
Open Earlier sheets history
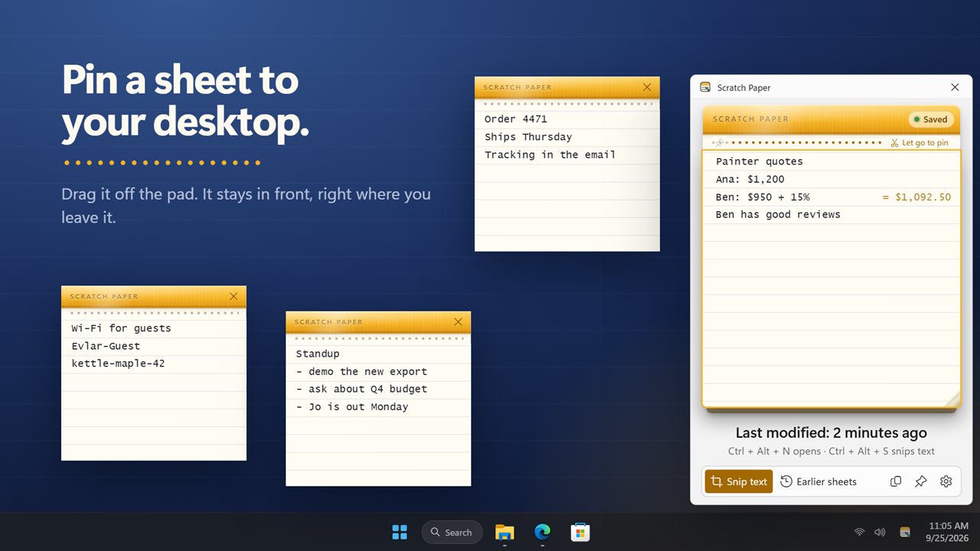pyautogui.click(x=818, y=481)
